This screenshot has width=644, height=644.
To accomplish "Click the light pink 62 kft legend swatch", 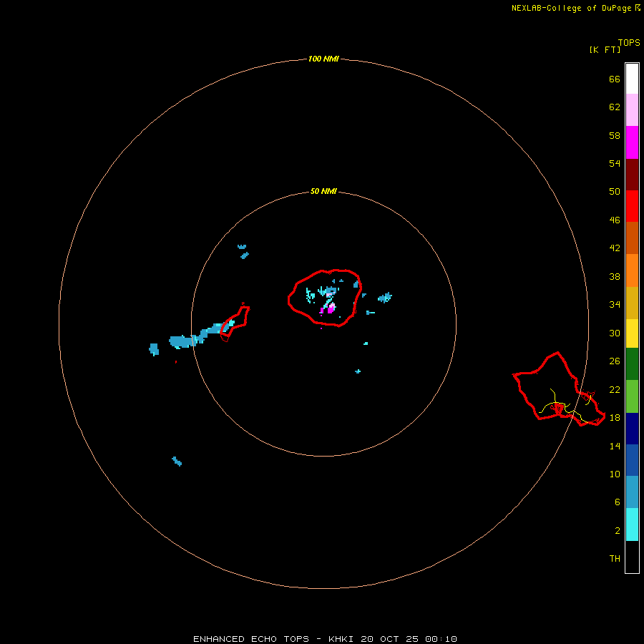I will click(632, 110).
